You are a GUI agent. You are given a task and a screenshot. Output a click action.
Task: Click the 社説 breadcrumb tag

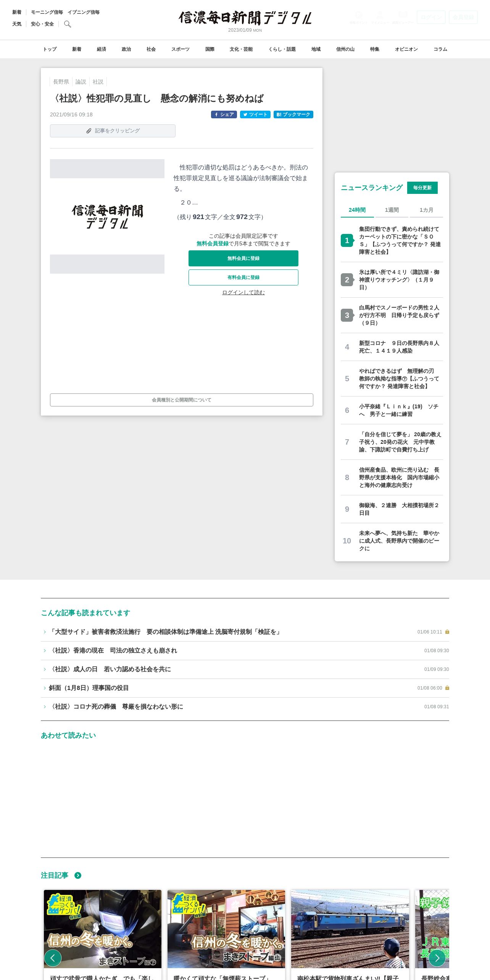98,82
